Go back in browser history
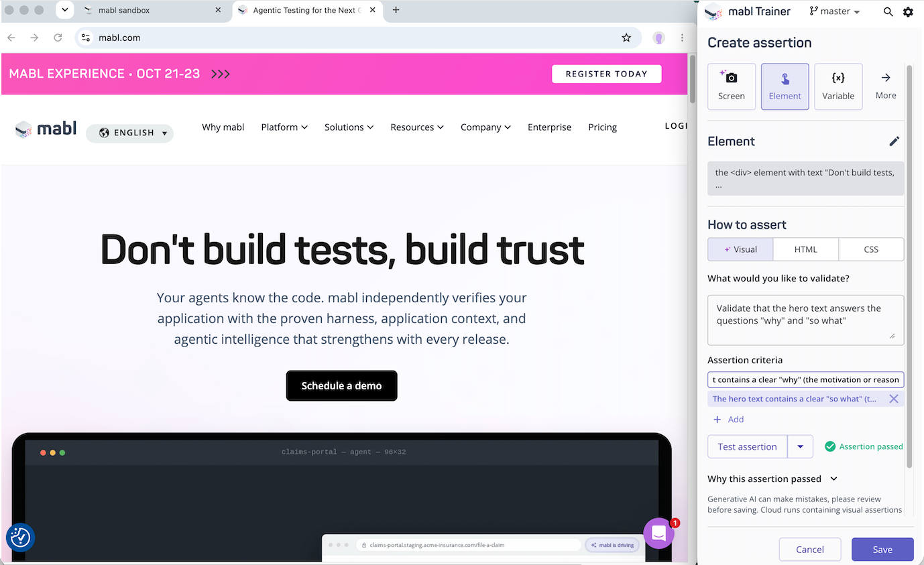 coord(11,38)
